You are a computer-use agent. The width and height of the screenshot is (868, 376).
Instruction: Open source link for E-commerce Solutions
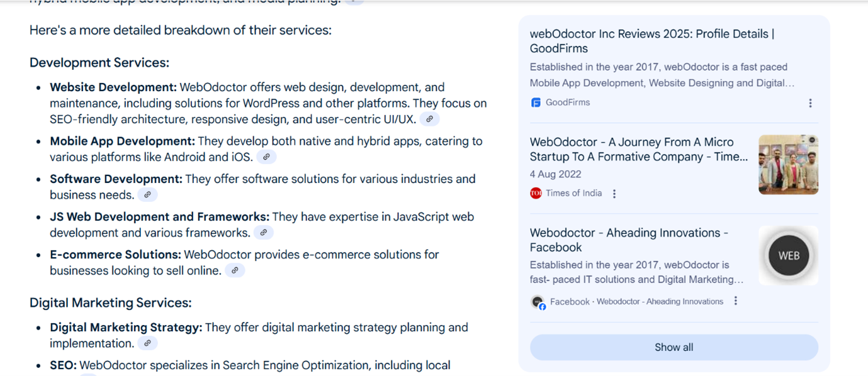coord(235,270)
